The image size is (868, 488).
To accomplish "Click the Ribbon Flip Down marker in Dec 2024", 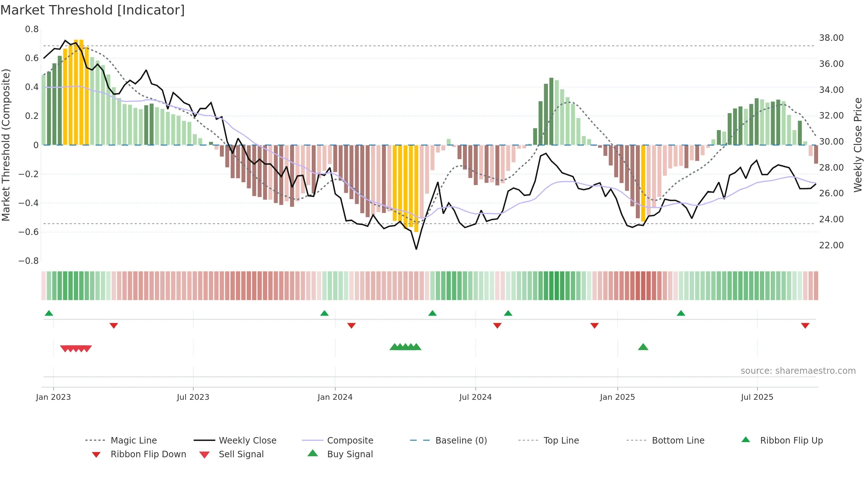I will (x=595, y=326).
